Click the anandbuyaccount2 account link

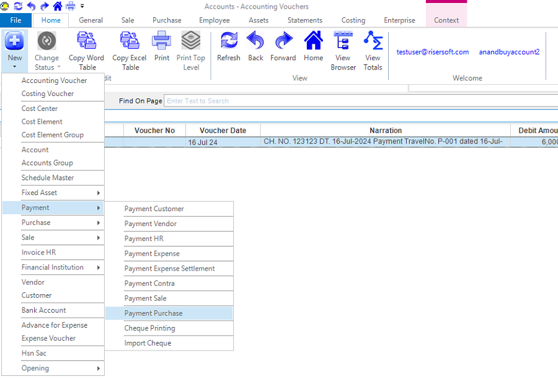coord(509,52)
